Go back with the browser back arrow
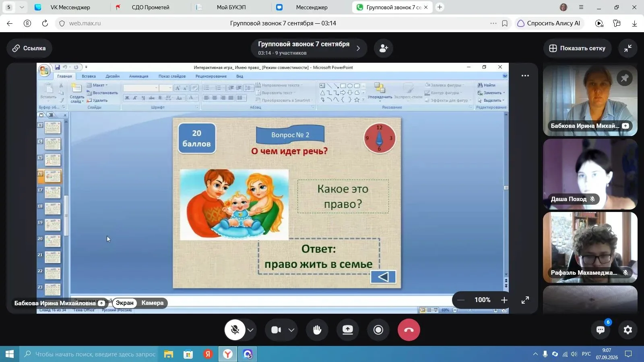 coord(10,23)
